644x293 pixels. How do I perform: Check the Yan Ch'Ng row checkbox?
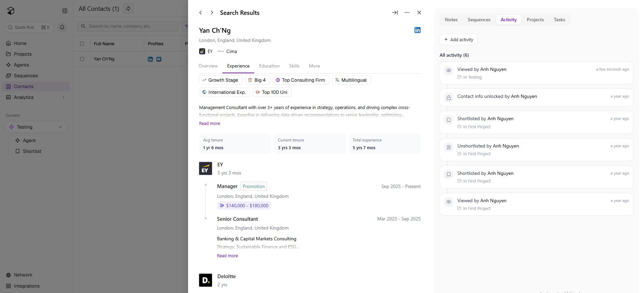82,59
